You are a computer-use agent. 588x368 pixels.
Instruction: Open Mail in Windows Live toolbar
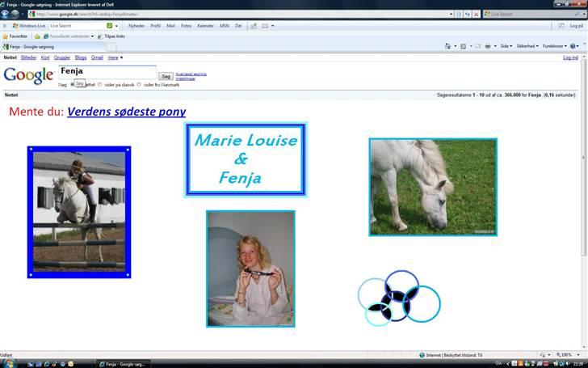170,26
